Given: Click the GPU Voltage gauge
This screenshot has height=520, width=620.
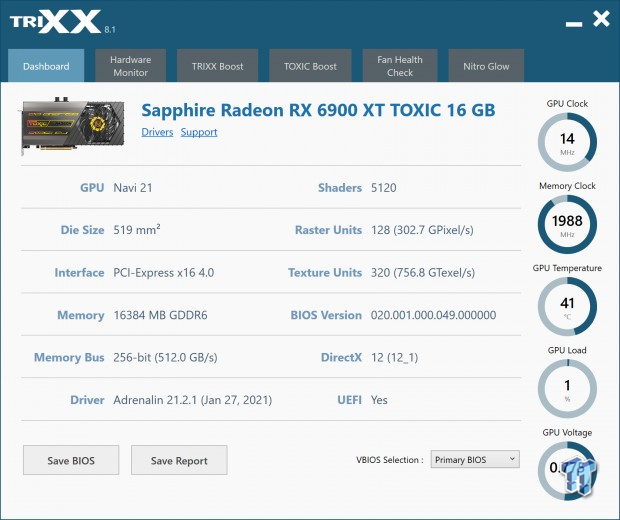Looking at the screenshot, I should (x=567, y=471).
